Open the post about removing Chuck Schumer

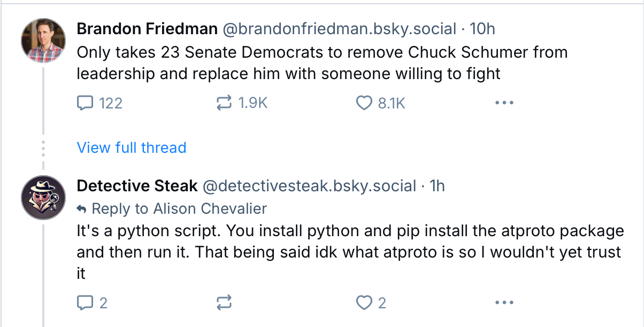click(x=321, y=62)
